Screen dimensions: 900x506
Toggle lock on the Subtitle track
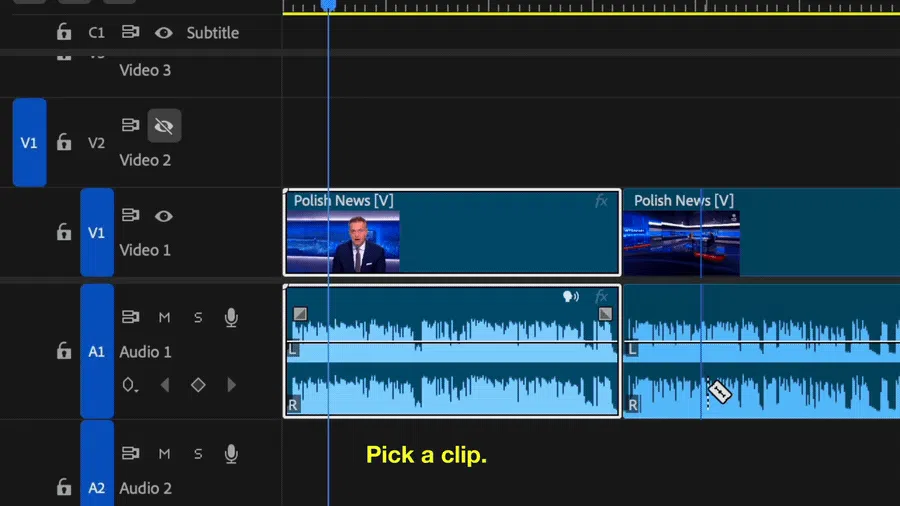click(x=64, y=32)
